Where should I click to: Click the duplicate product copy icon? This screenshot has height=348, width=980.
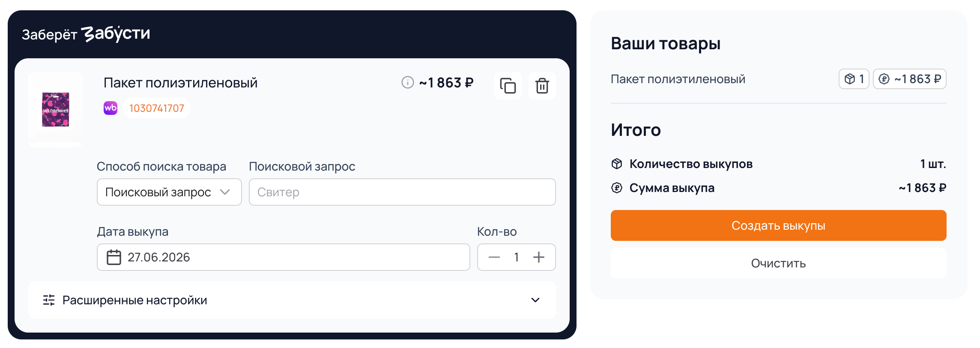pyautogui.click(x=508, y=86)
